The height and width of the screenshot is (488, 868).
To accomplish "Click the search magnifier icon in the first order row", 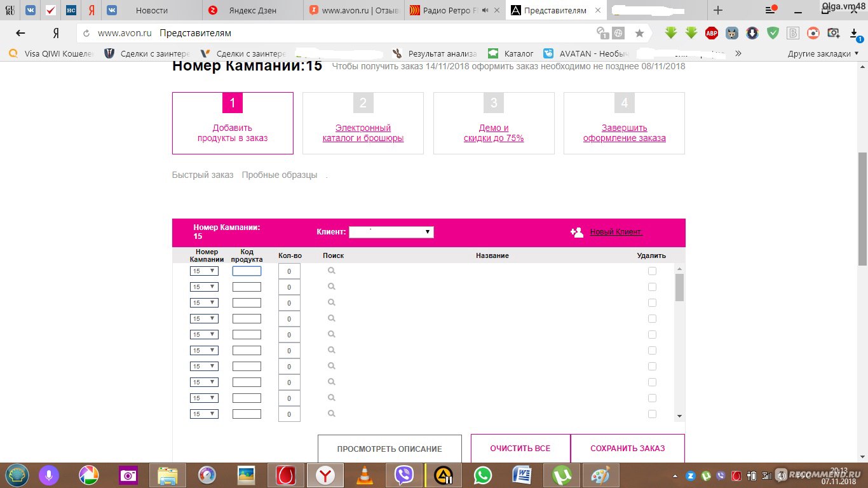I will click(331, 271).
